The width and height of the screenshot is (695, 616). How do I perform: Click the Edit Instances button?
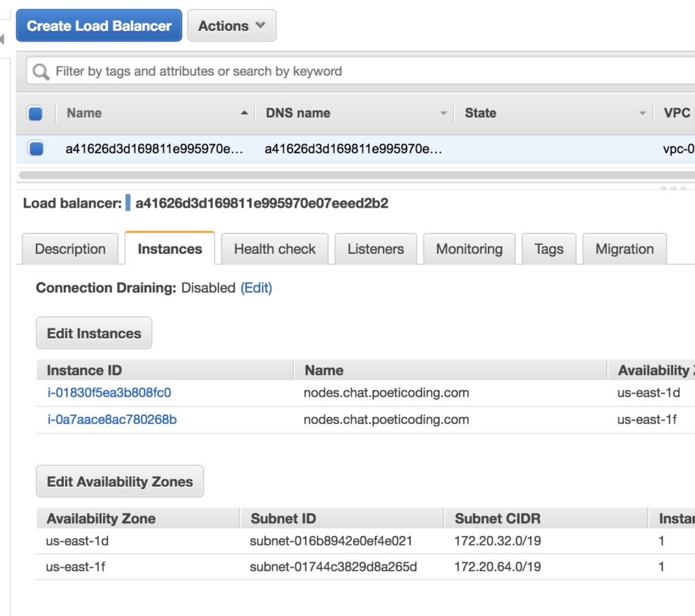94,333
